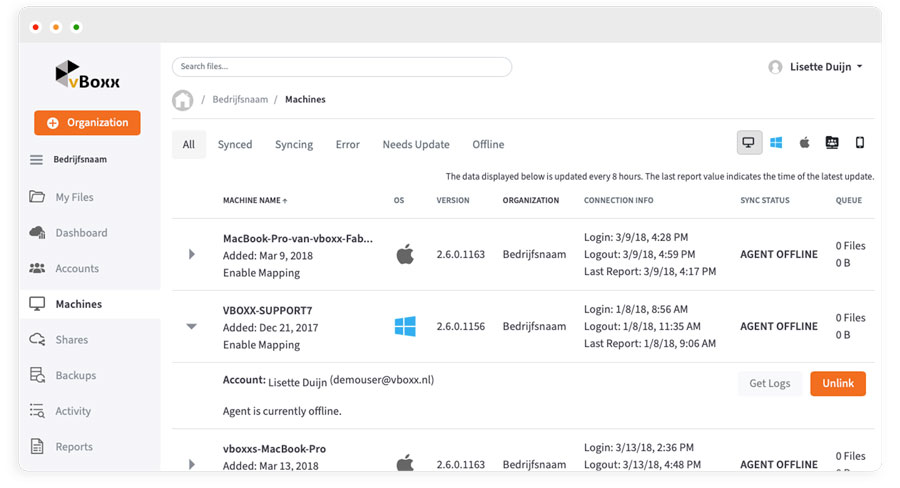Click the orange Organization button
Viewport: 900px width, 488px height.
pyautogui.click(x=88, y=123)
